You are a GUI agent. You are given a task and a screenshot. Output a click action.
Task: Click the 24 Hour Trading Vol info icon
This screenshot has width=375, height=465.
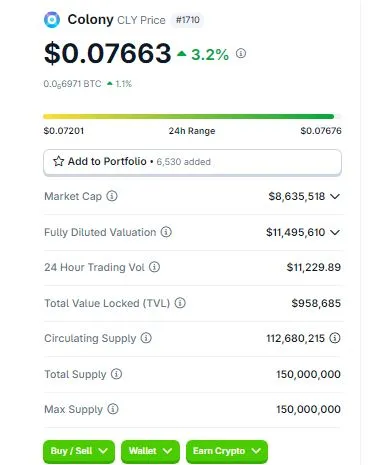click(x=154, y=267)
